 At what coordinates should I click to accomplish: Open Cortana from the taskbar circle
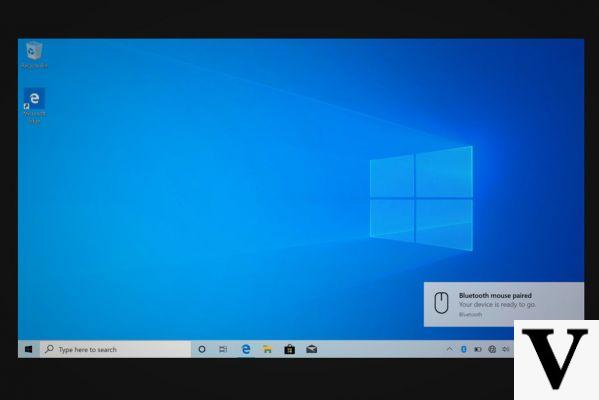click(202, 349)
